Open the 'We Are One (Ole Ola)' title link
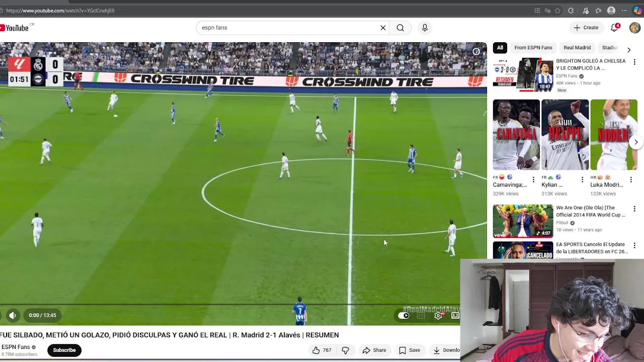Viewport: 644px width, 362px height. pyautogui.click(x=591, y=211)
